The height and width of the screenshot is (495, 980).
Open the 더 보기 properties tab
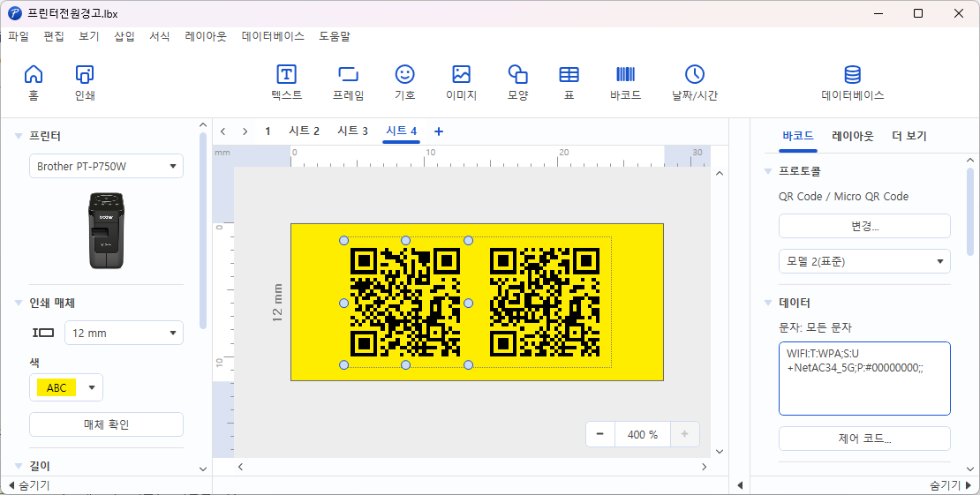(x=909, y=136)
